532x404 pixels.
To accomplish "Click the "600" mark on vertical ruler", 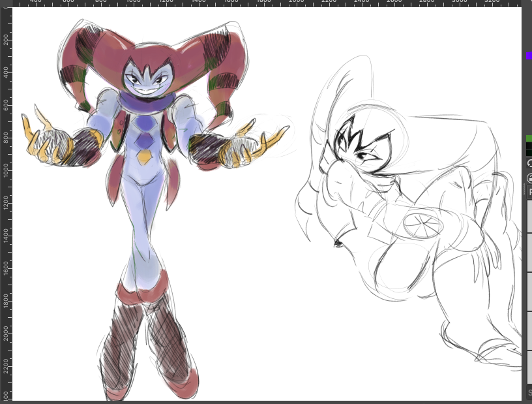I will (6, 105).
